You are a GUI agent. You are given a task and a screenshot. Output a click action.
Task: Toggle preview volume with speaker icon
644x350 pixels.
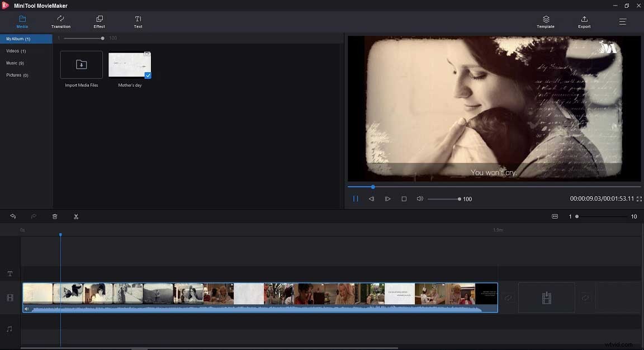tap(419, 198)
